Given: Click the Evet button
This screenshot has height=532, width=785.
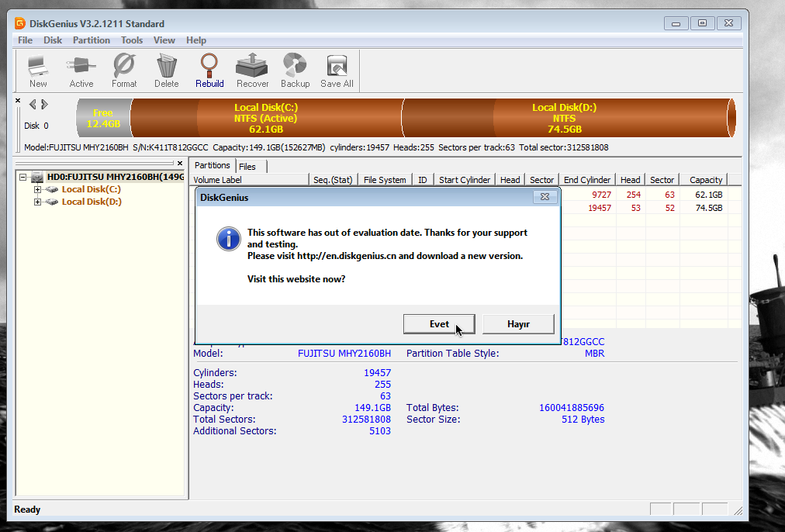Looking at the screenshot, I should coord(439,324).
